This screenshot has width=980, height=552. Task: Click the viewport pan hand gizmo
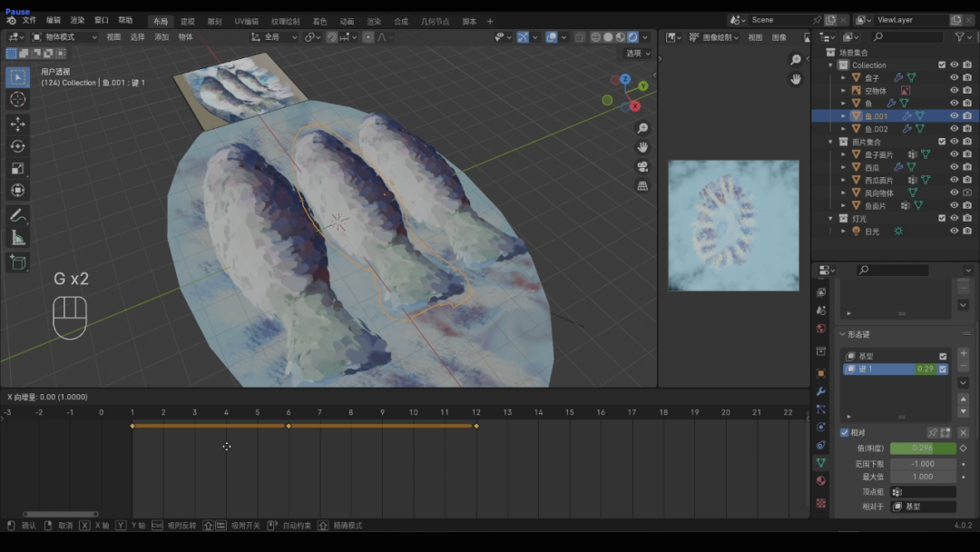642,148
